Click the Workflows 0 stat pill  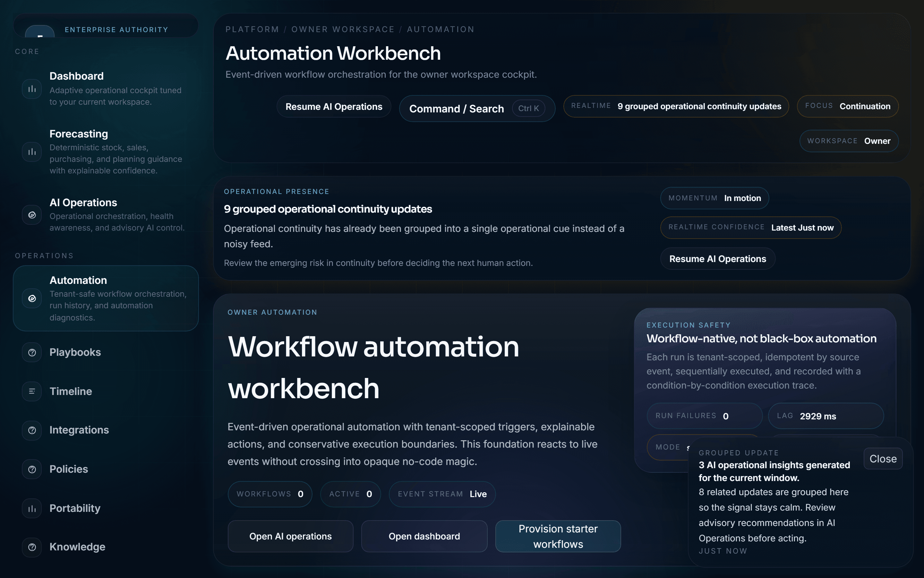(x=270, y=494)
